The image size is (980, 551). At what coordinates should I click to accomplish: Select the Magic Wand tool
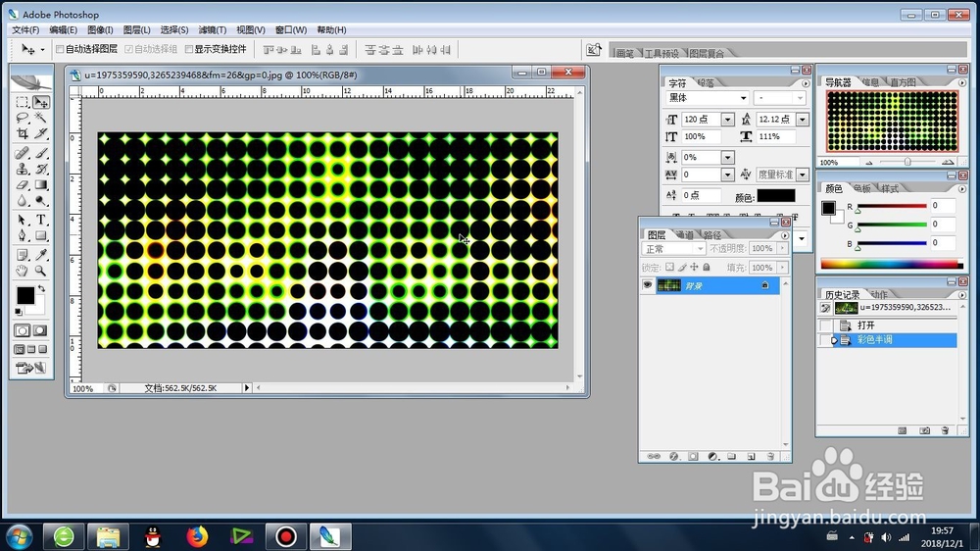tap(41, 118)
